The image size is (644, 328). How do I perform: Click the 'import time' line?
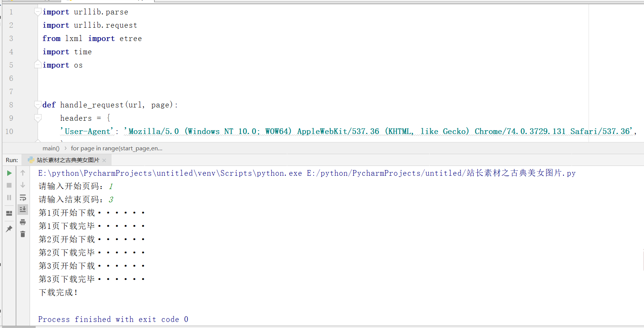[67, 52]
